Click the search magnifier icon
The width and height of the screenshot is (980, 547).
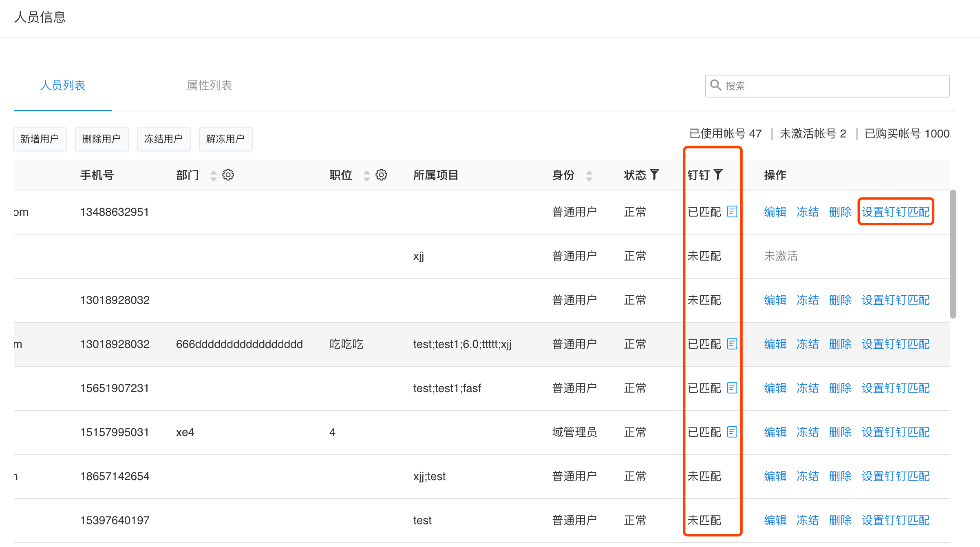tap(715, 85)
